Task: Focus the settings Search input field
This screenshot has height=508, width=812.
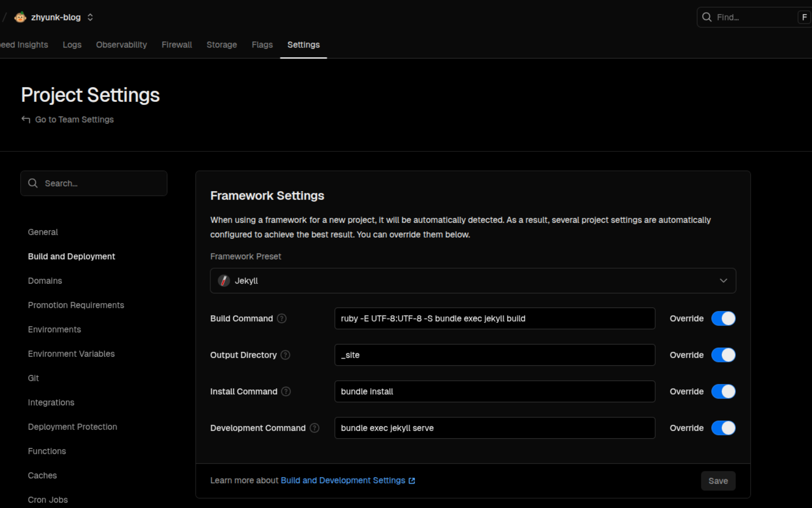Action: [x=94, y=183]
